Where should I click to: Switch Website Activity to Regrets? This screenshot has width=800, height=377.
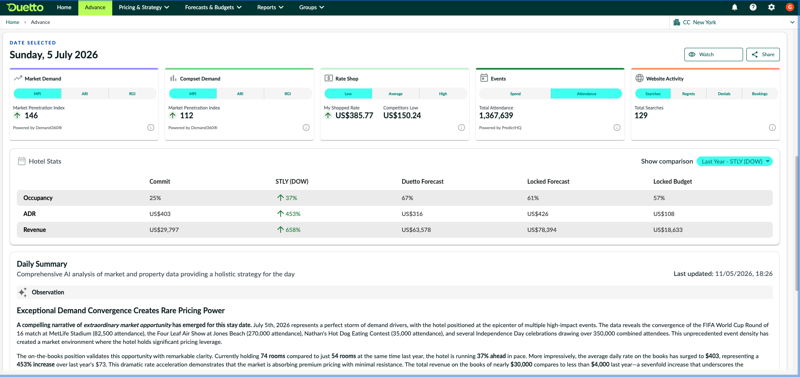coord(688,94)
